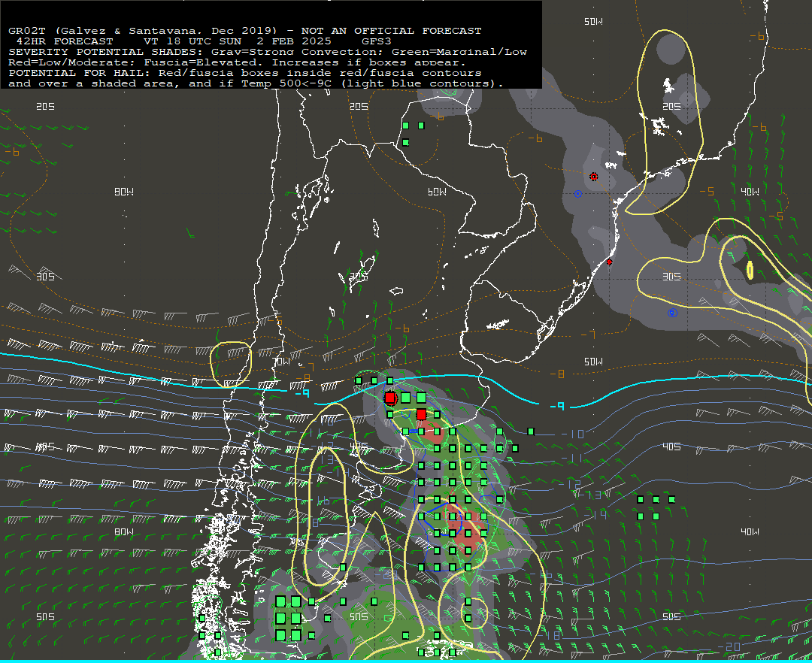Image resolution: width=812 pixels, height=663 pixels.
Task: Click single green box below Bolivia box pair
Action: pyautogui.click(x=406, y=142)
